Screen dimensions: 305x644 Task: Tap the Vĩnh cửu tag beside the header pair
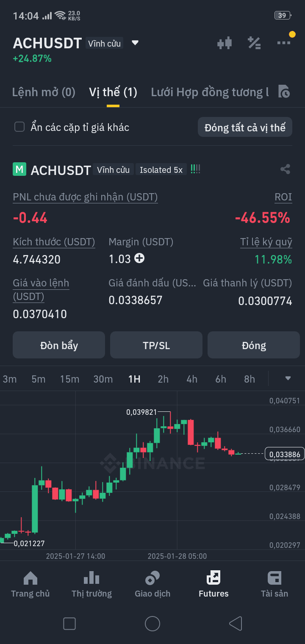click(104, 43)
